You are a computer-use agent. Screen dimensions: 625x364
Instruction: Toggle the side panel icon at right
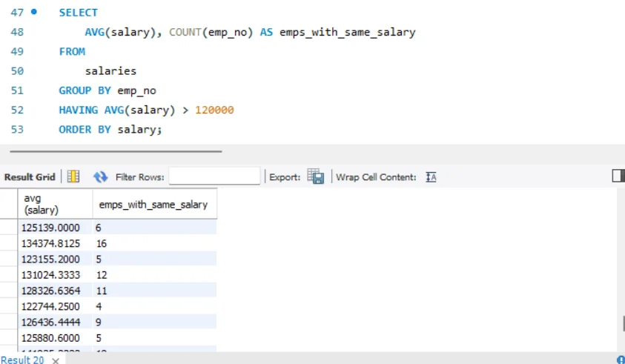618,176
